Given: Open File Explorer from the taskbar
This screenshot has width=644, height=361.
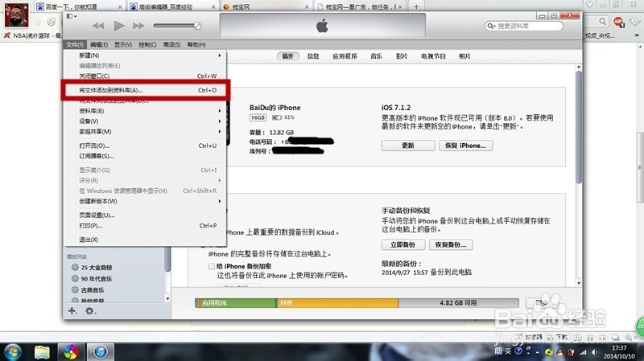Looking at the screenshot, I should (42, 352).
